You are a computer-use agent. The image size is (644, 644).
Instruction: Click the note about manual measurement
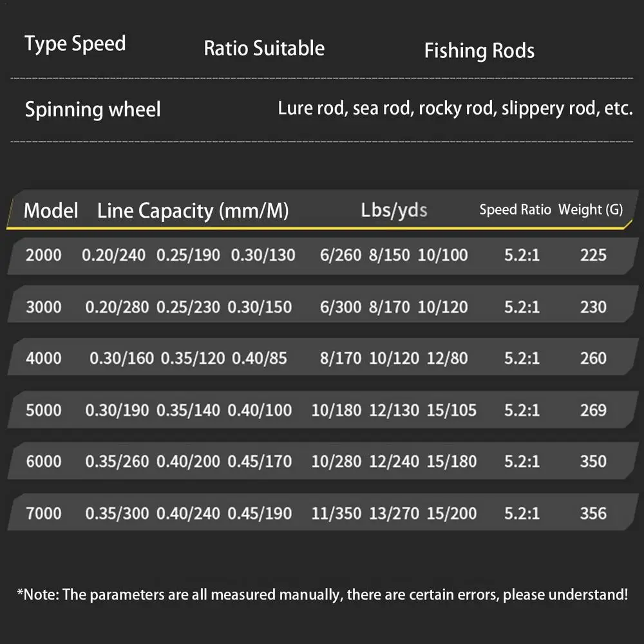(322, 594)
